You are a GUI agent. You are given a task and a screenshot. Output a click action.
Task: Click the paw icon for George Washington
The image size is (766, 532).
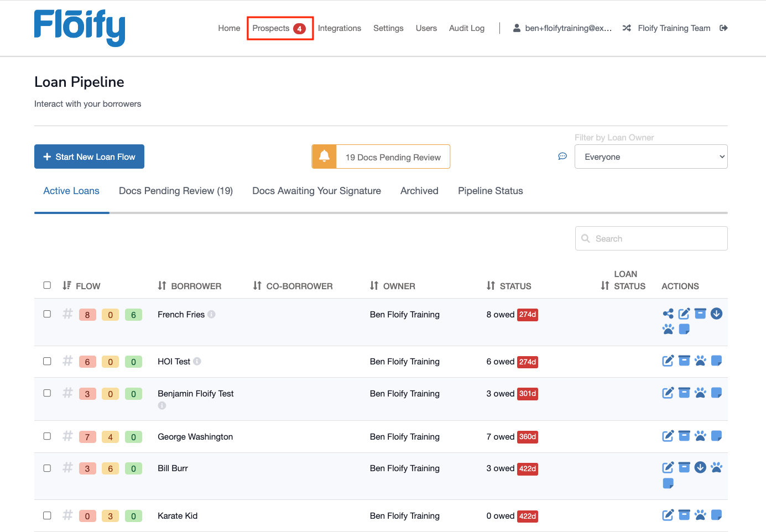(x=700, y=436)
